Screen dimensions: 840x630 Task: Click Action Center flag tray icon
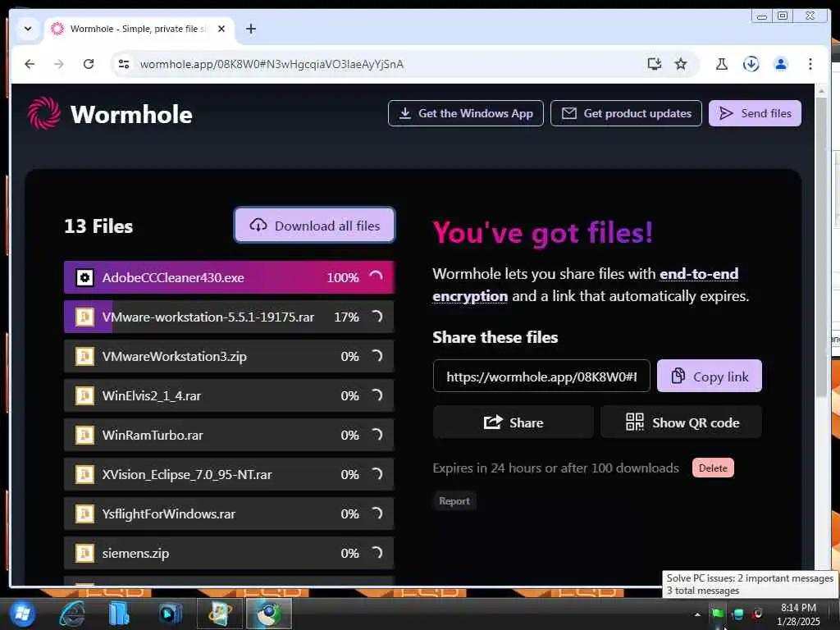718,614
